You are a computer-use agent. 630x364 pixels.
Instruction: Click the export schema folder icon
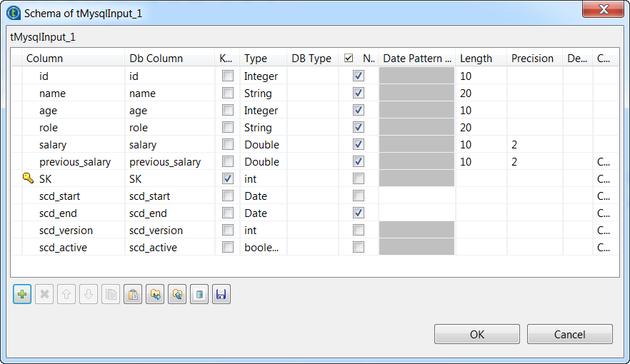(x=176, y=294)
